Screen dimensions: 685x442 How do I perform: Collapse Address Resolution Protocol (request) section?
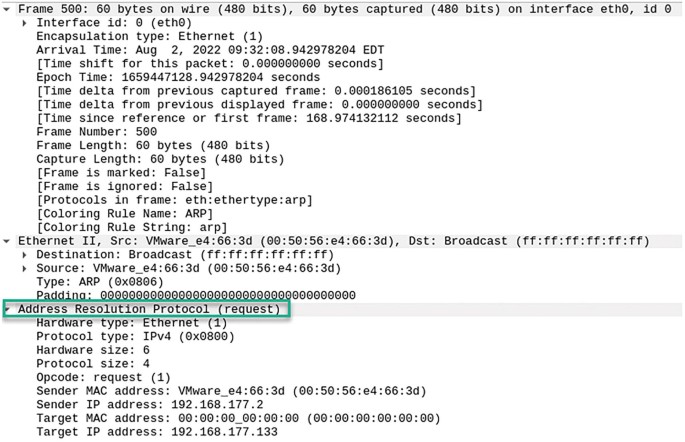click(x=7, y=309)
